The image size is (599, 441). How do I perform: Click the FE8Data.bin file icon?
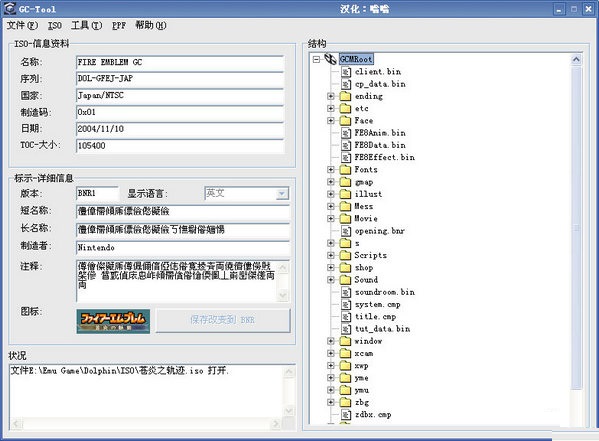pyautogui.click(x=346, y=145)
